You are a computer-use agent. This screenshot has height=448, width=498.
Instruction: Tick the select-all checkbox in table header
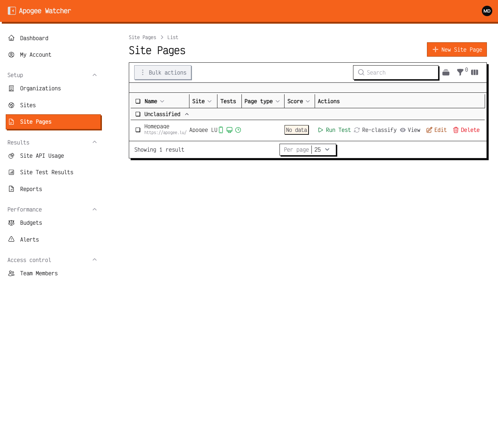tap(138, 101)
